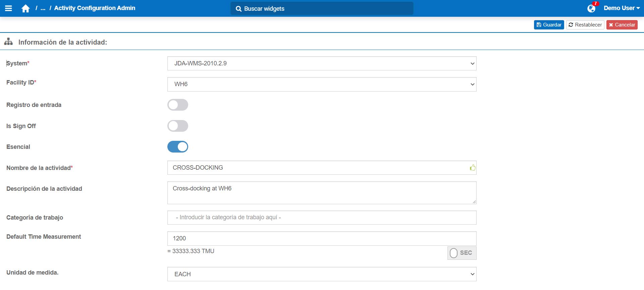Open the Unidad de medida dropdown
644x290 pixels.
(321, 274)
